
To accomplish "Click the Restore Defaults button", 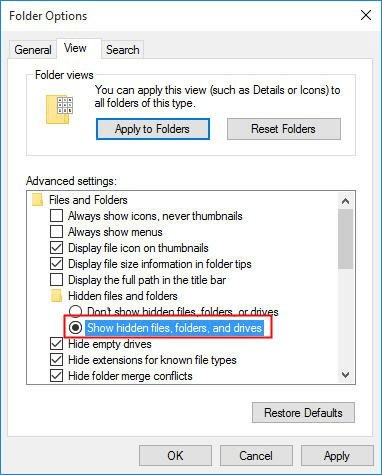I will (x=303, y=413).
